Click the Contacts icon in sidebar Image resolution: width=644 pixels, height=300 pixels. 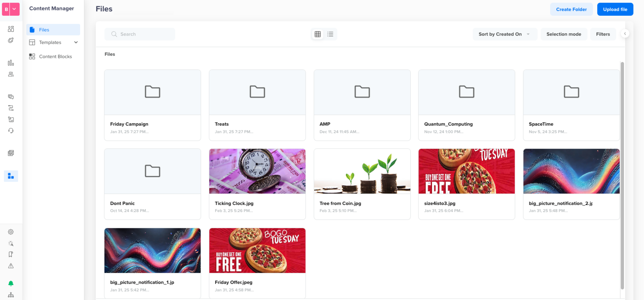11,74
